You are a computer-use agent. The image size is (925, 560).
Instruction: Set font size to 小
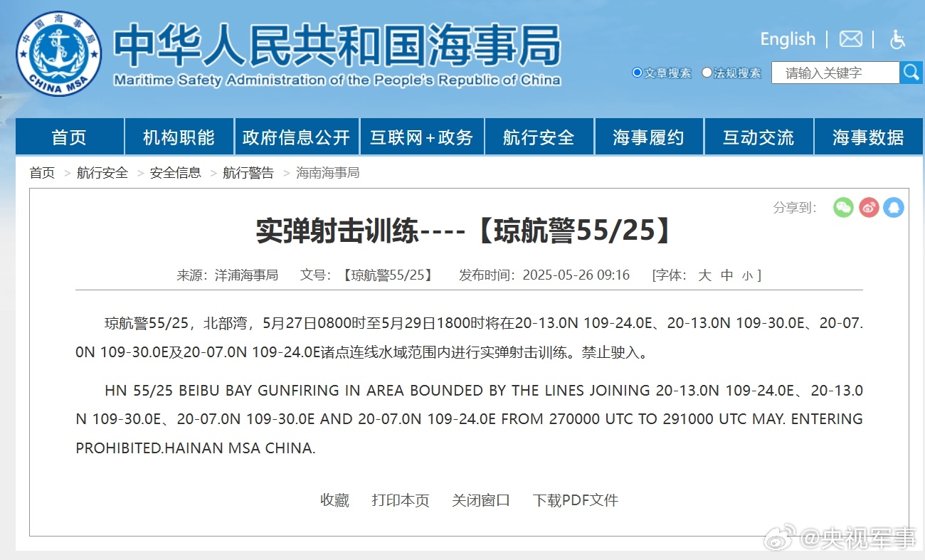(746, 276)
